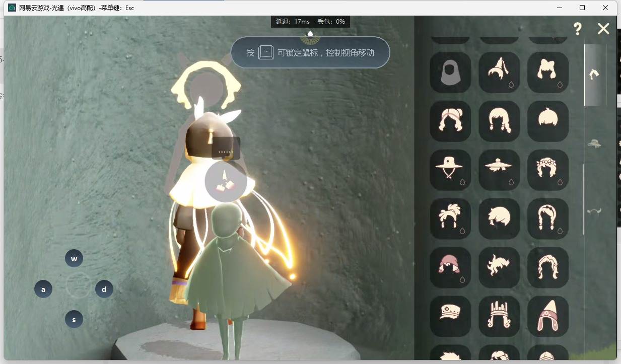621x364 pixels.
Task: Click the S movement key button
Action: tap(74, 320)
